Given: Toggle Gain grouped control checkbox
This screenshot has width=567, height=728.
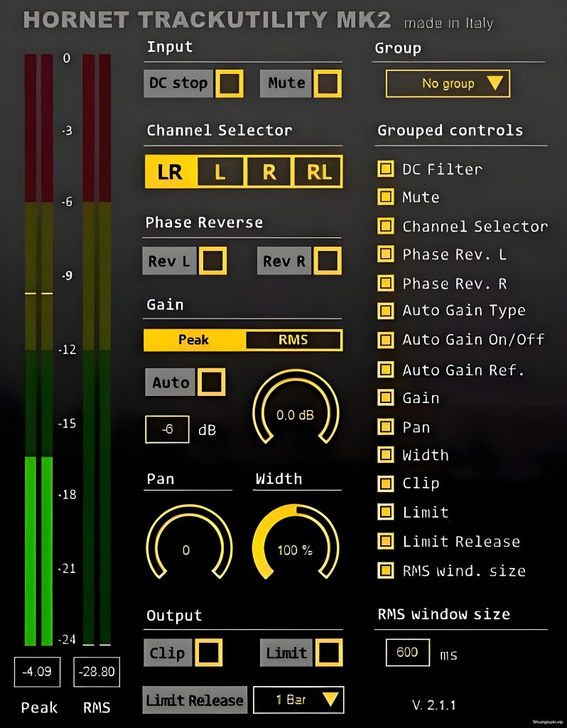Looking at the screenshot, I should click(386, 397).
